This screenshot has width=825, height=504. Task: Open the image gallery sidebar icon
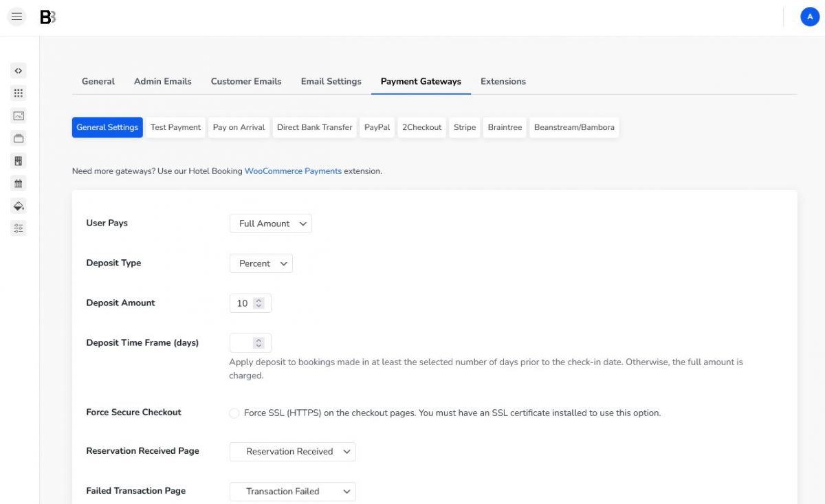click(18, 116)
